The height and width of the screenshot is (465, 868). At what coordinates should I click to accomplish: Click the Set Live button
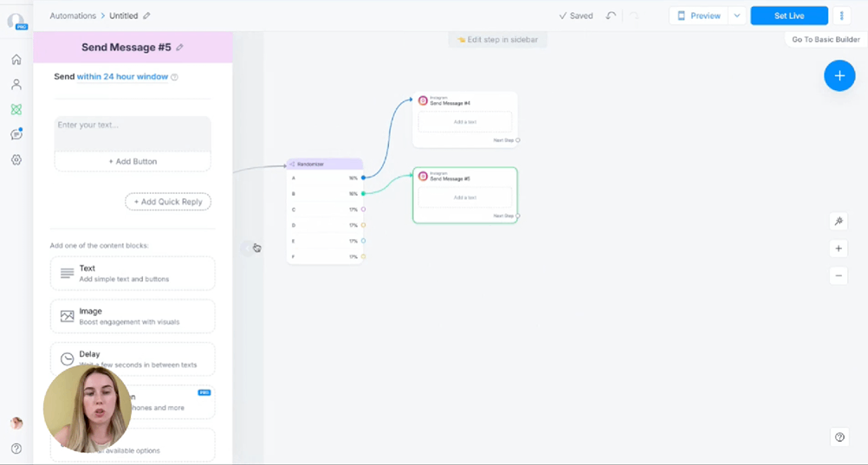tap(788, 16)
